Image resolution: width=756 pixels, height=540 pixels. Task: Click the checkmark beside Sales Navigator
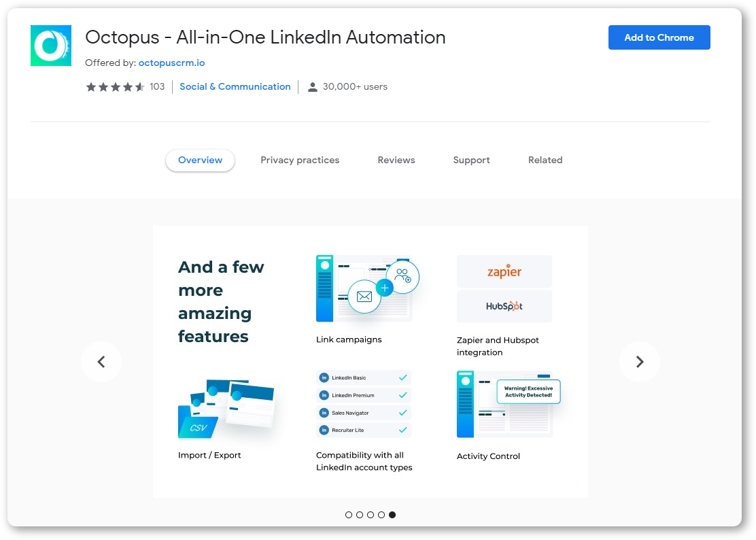click(x=403, y=413)
